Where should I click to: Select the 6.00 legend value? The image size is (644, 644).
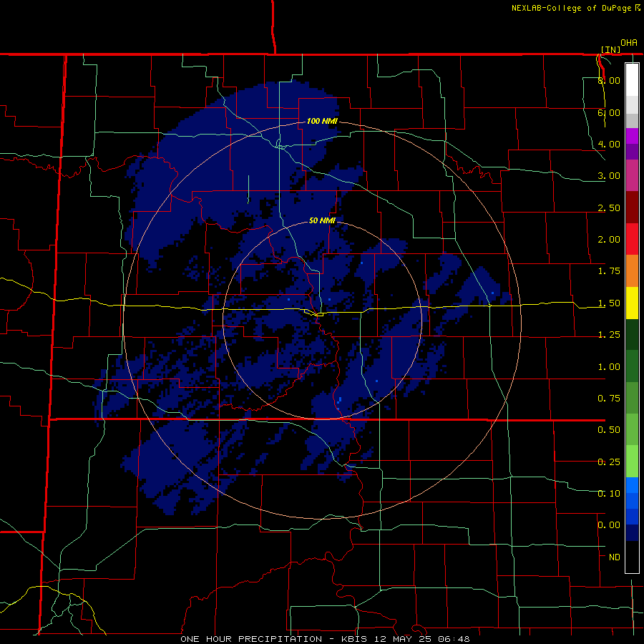click(x=609, y=112)
